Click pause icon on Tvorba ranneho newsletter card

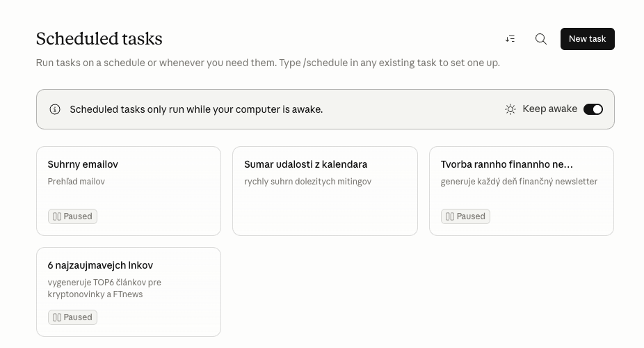click(x=450, y=216)
